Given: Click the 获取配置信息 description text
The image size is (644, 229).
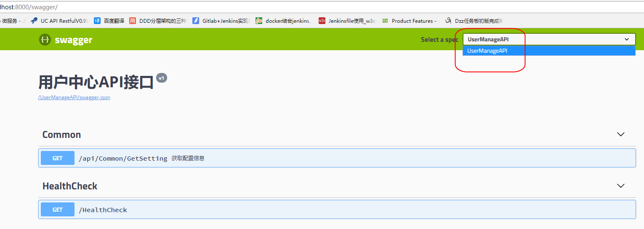Looking at the screenshot, I should [x=188, y=159].
